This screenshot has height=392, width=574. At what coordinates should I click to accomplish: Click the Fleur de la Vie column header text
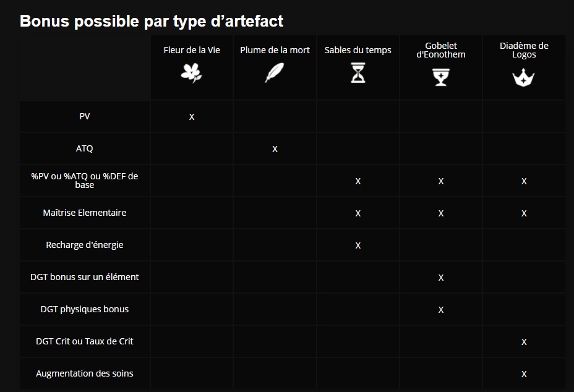(192, 50)
